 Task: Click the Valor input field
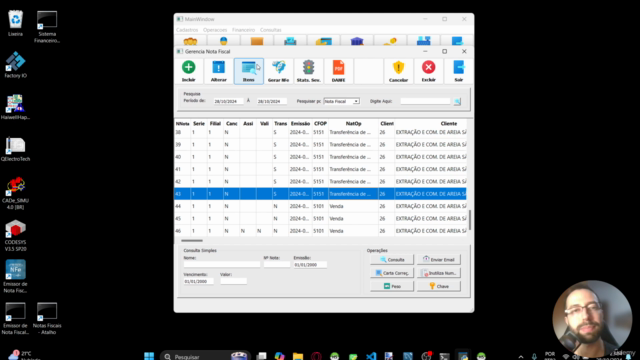(x=233, y=281)
